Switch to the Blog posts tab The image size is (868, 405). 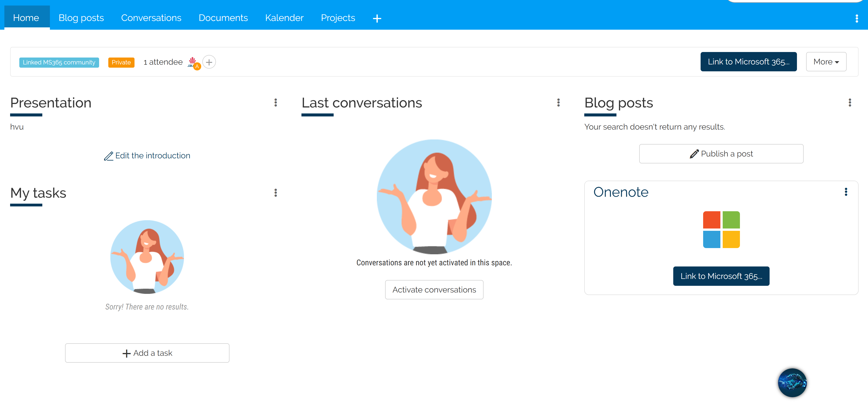coord(81,18)
